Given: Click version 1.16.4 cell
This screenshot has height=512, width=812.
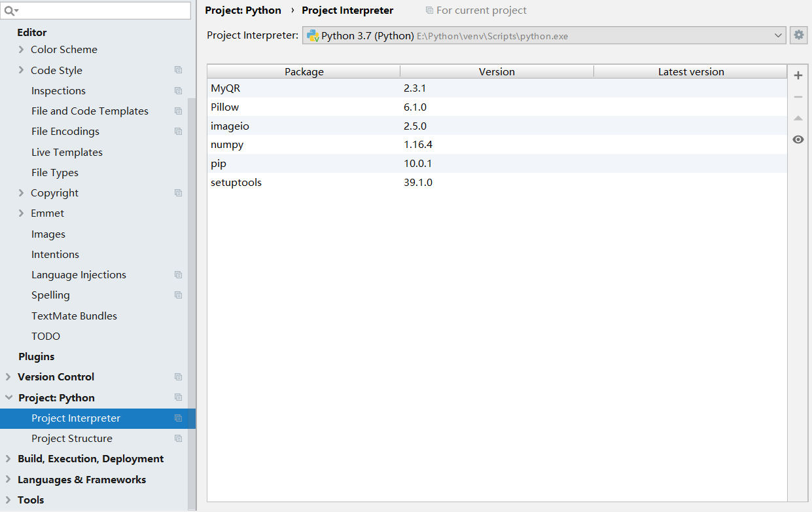Looking at the screenshot, I should 418,145.
